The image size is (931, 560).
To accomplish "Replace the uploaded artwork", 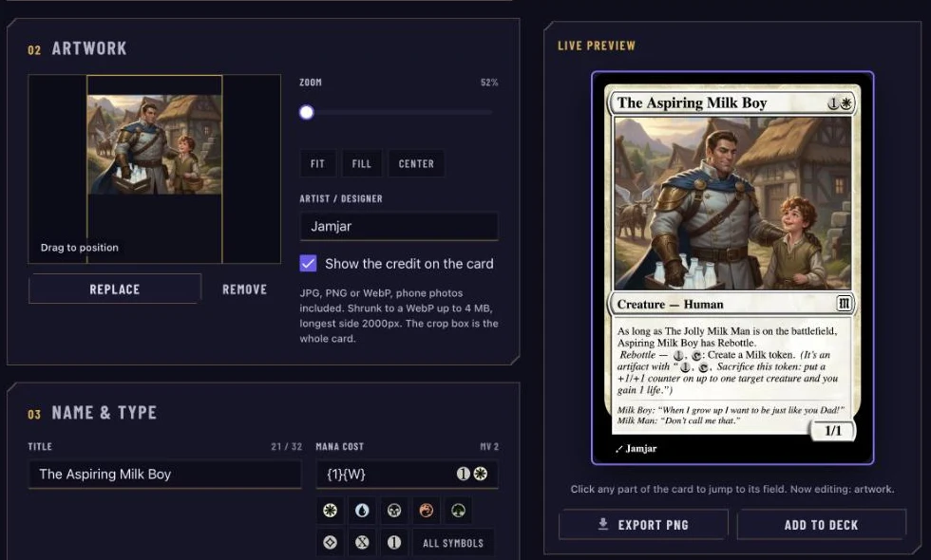I will point(115,289).
